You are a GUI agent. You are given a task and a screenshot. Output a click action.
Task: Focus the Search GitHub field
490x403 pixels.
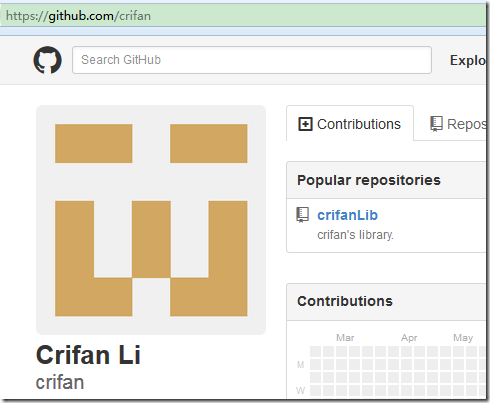252,60
